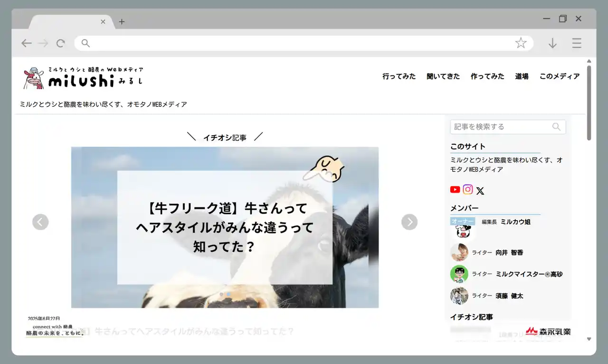Show previous slide in carousel
The height and width of the screenshot is (364, 608).
[x=40, y=222]
